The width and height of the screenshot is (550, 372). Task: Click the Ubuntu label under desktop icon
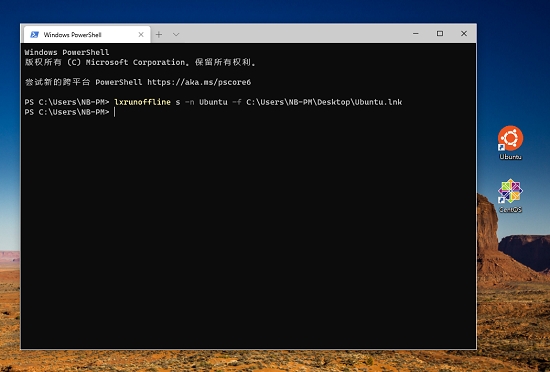(510, 157)
